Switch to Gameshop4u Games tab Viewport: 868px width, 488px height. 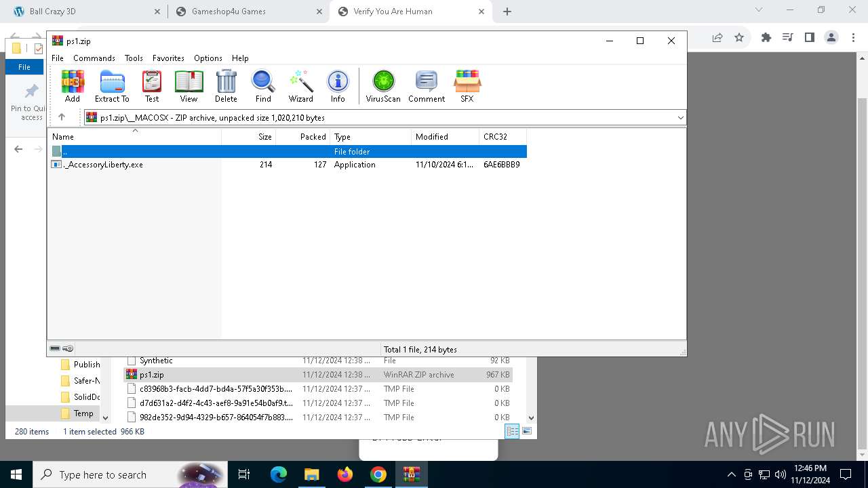coord(249,12)
